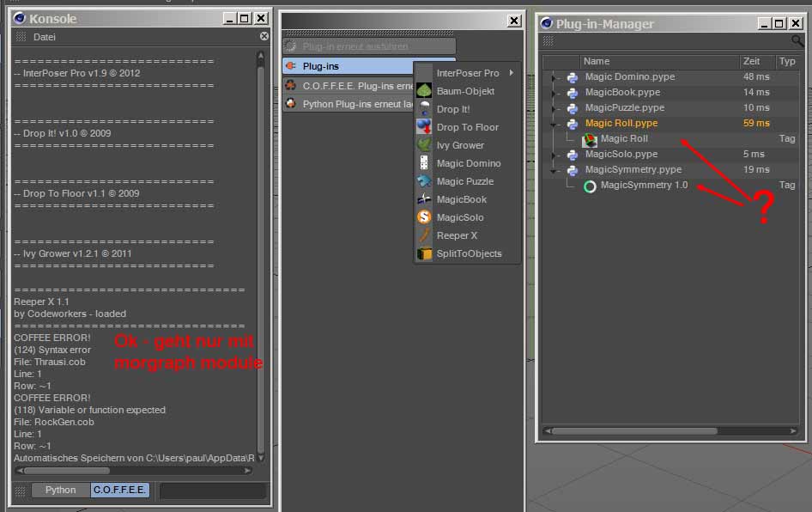This screenshot has height=512, width=812.
Task: Choose Python Plug-ins erneut laden
Action: [x=349, y=104]
